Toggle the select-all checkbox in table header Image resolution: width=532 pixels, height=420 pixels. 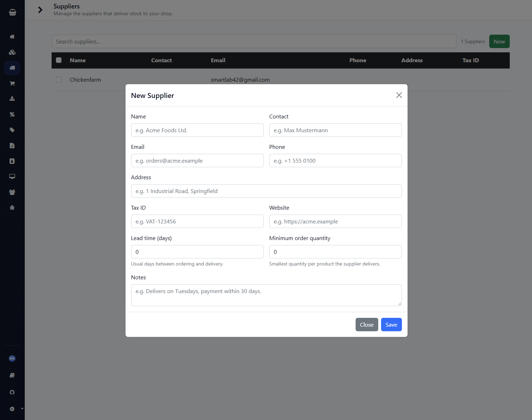pos(59,60)
